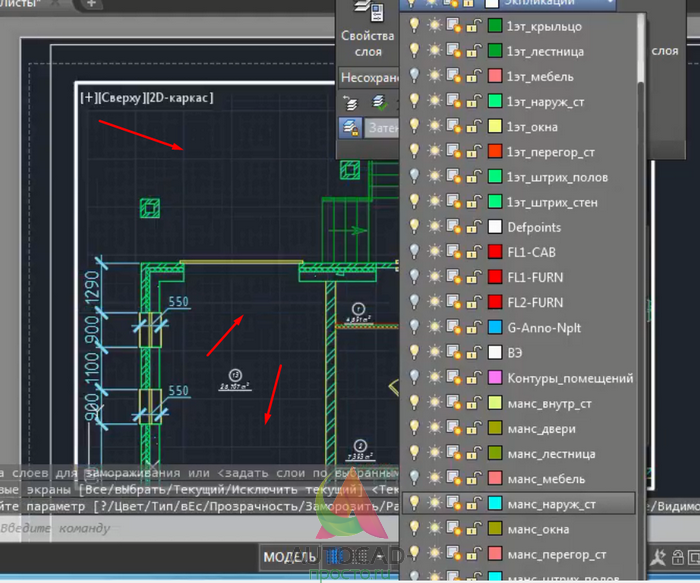Open the [+] viewport controls menu

click(x=87, y=98)
